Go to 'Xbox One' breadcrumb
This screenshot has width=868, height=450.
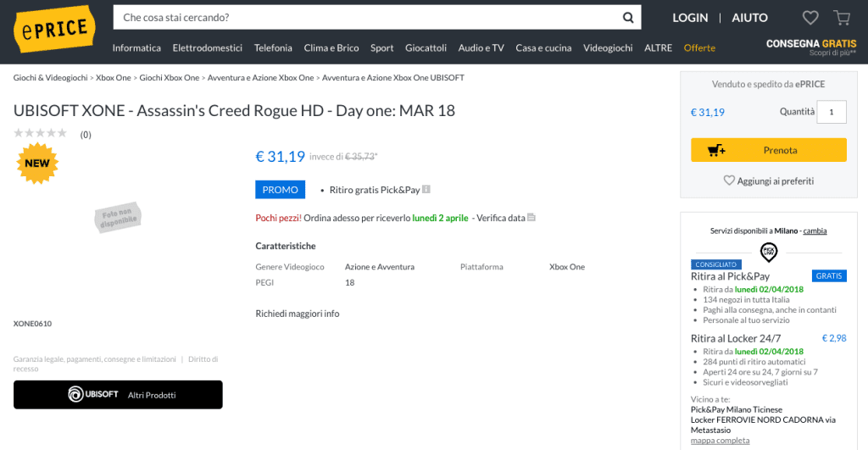(114, 78)
